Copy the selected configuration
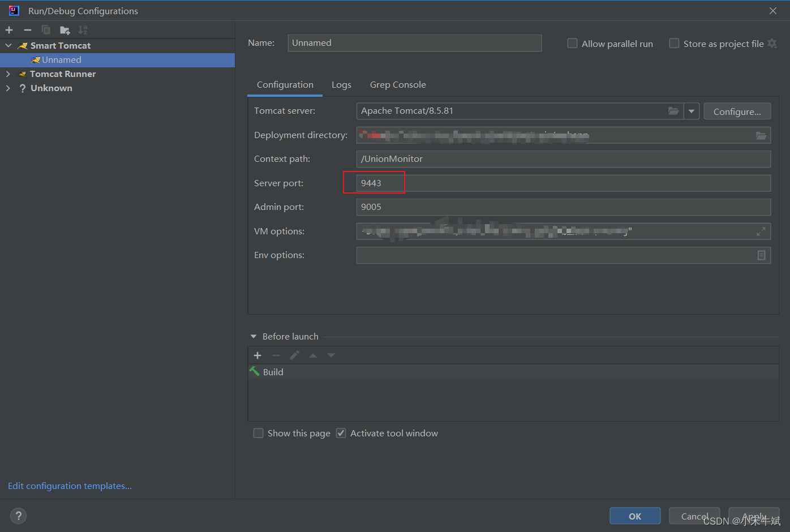This screenshot has height=532, width=790. (x=46, y=30)
